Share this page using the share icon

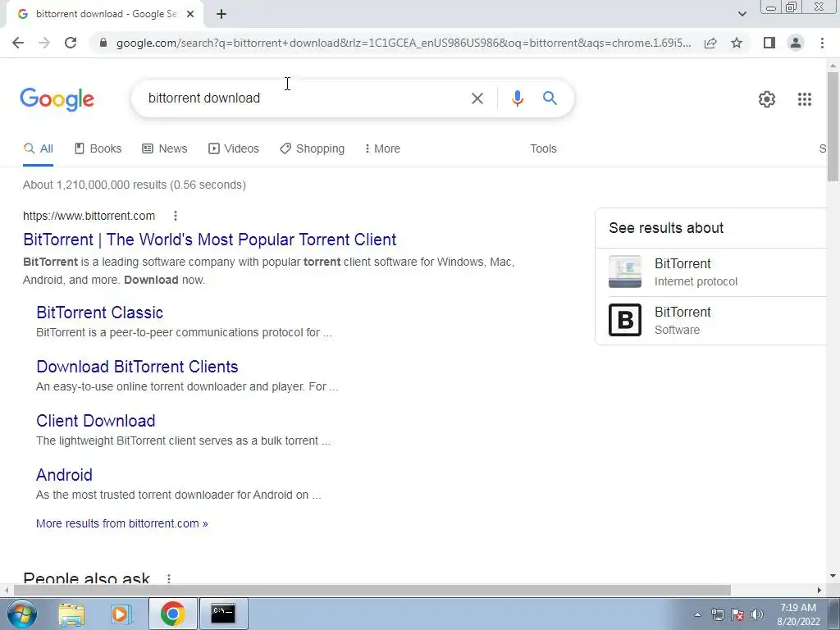(710, 43)
